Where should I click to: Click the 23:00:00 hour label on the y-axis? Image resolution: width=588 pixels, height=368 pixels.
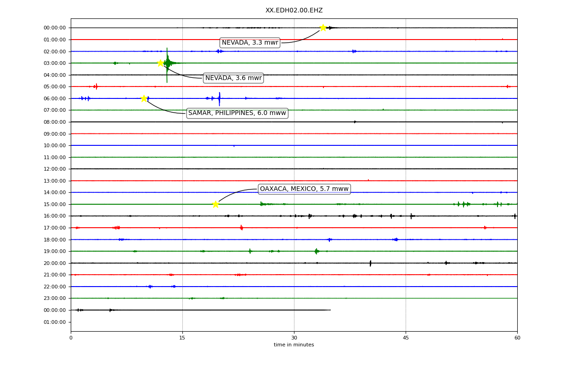(55, 299)
